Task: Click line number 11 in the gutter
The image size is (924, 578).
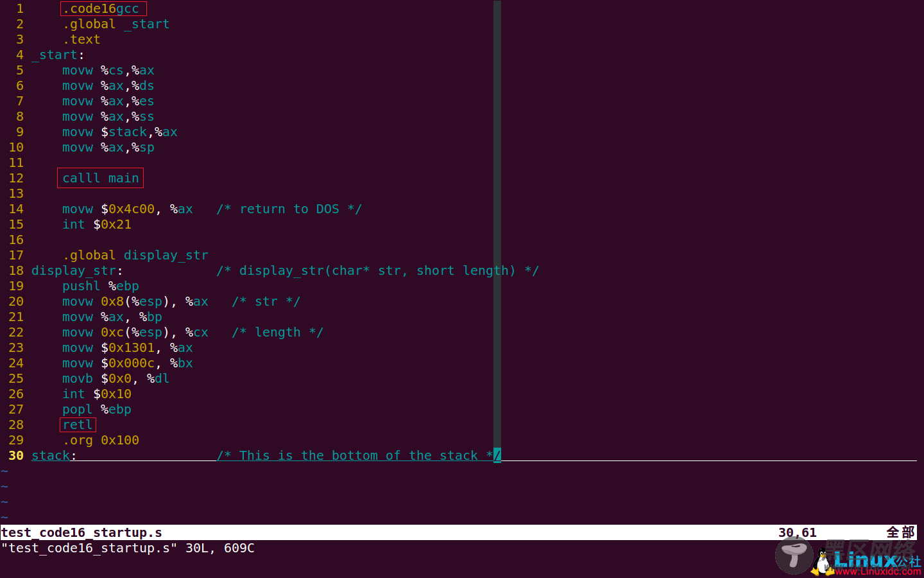Action: click(16, 162)
